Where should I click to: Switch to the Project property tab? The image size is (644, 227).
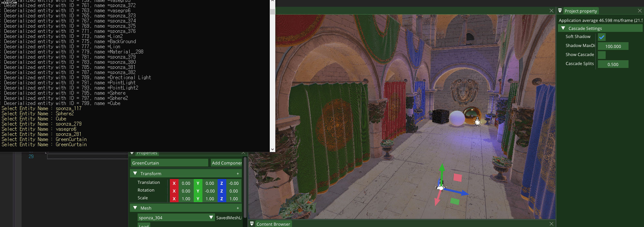pyautogui.click(x=581, y=11)
